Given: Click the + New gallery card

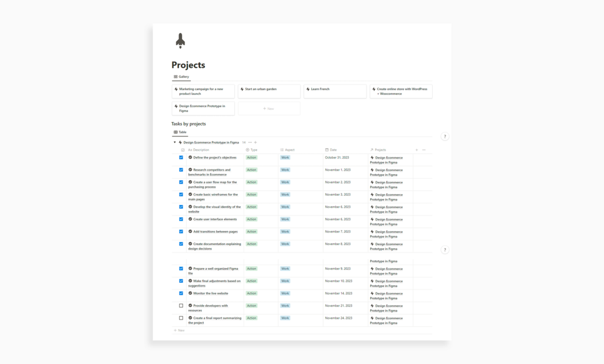Looking at the screenshot, I should tap(269, 108).
